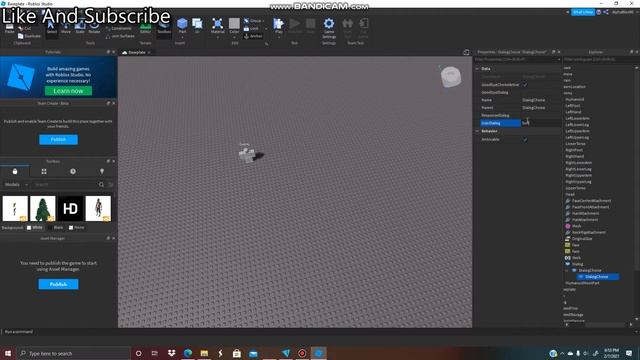Focus the Explorer filter field
The image size is (640, 360).
[600, 60]
